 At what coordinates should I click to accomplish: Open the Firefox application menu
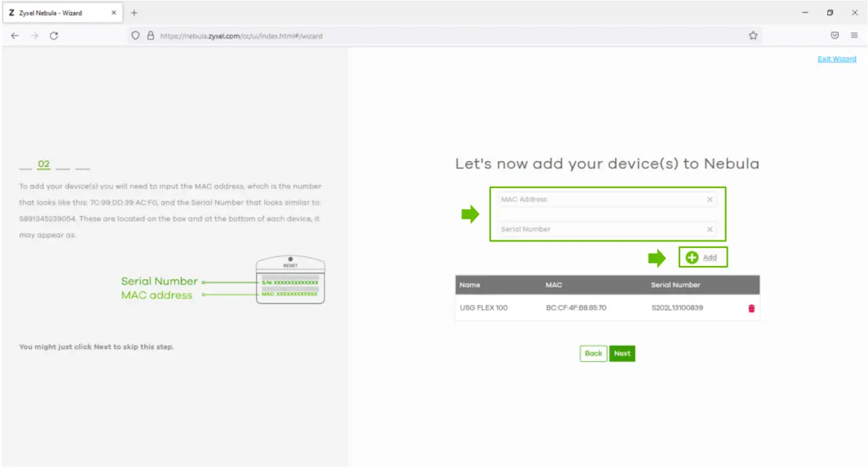coord(854,36)
